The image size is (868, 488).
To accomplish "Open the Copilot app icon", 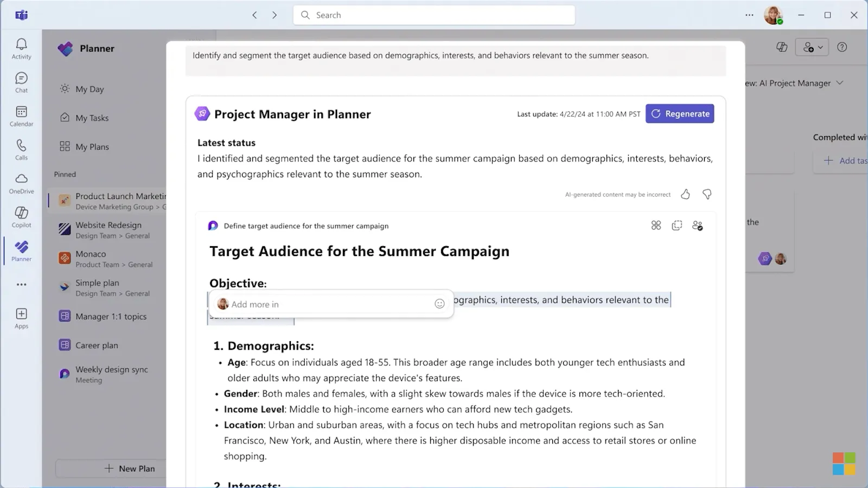I will pos(21,217).
